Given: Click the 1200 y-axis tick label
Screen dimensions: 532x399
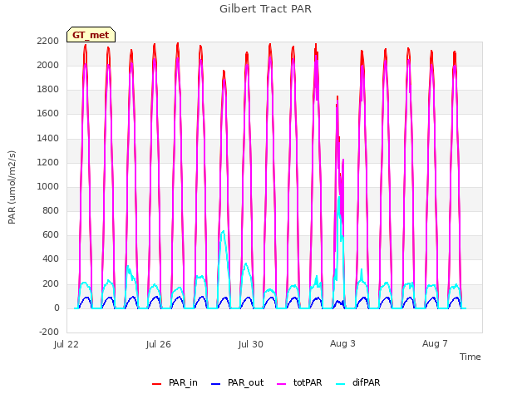Looking at the screenshot, I should pos(48,163).
